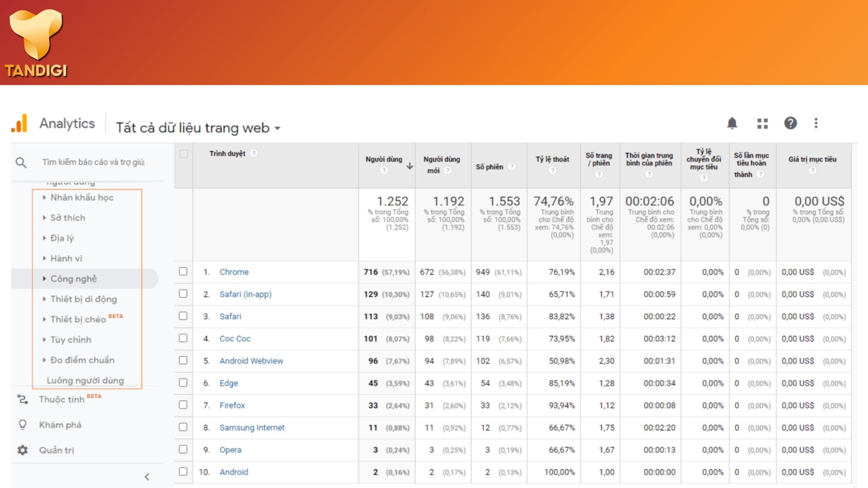Click help icon under Tỷ lệ thoát
Image resolution: width=868 pixels, height=488 pixels.
click(552, 171)
